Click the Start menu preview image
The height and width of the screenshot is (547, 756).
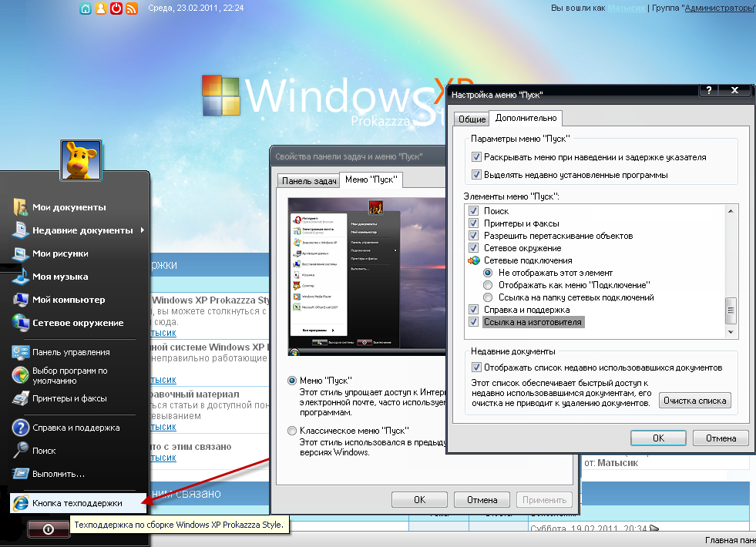coord(366,277)
